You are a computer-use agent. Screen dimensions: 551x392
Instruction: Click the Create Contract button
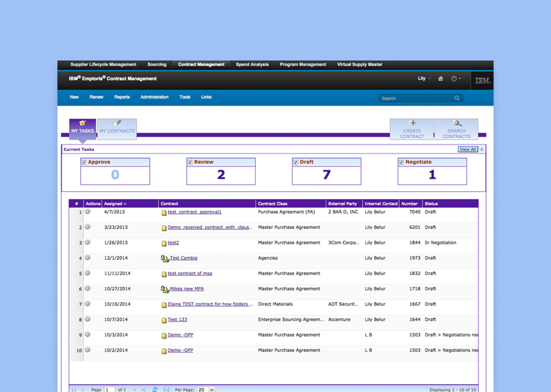[x=412, y=129]
